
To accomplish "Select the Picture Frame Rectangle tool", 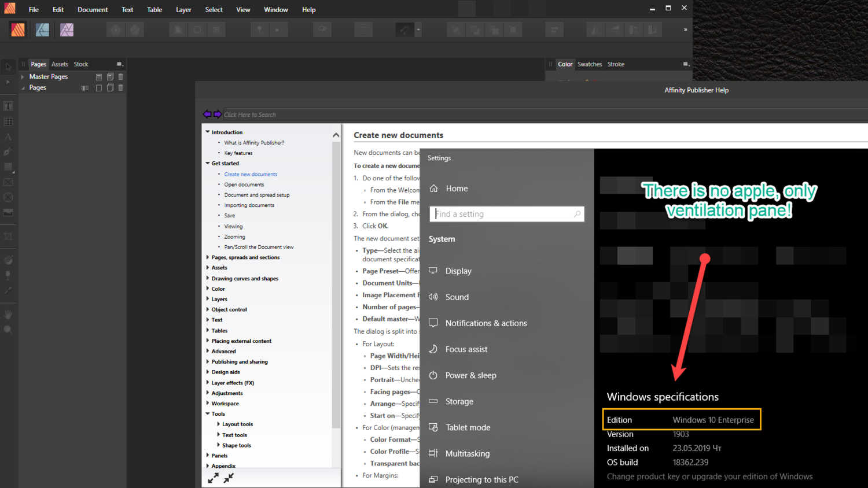I will 8,182.
